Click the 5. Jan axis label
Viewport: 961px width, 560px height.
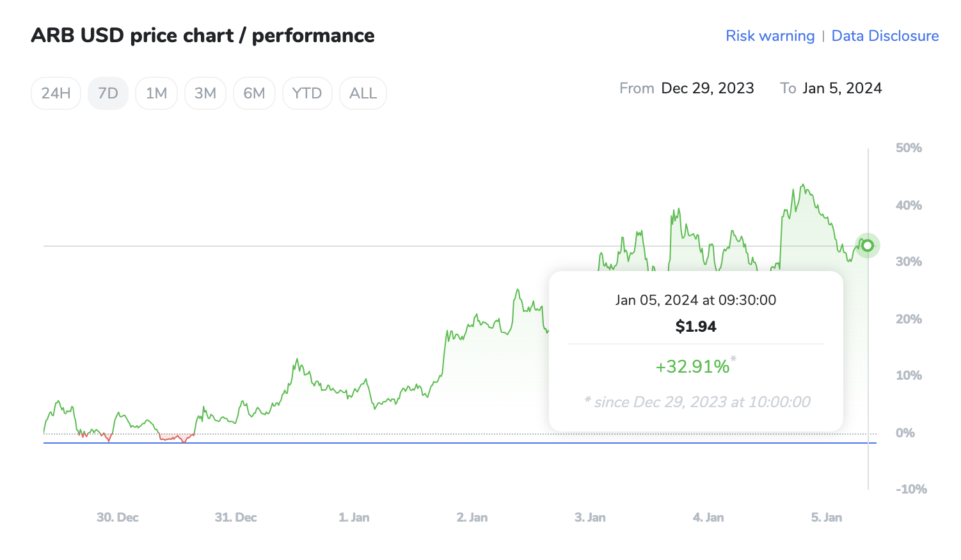click(x=827, y=517)
